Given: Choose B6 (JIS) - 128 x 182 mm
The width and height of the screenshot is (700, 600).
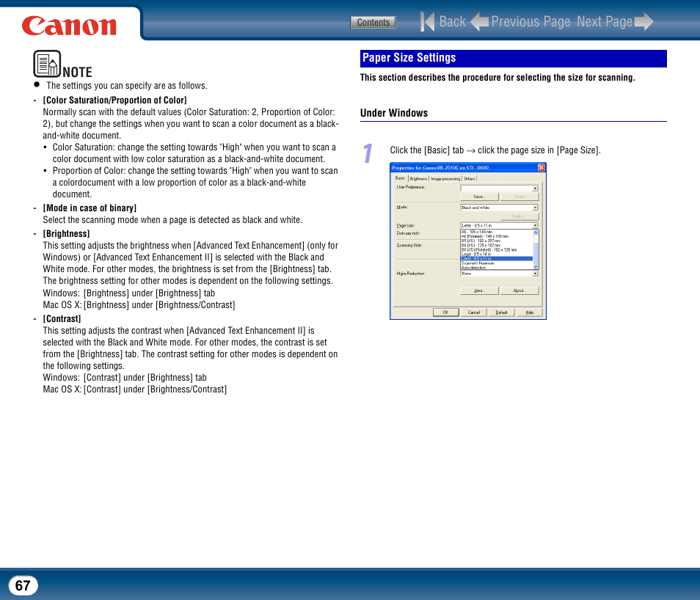Looking at the screenshot, I should (x=497, y=245).
